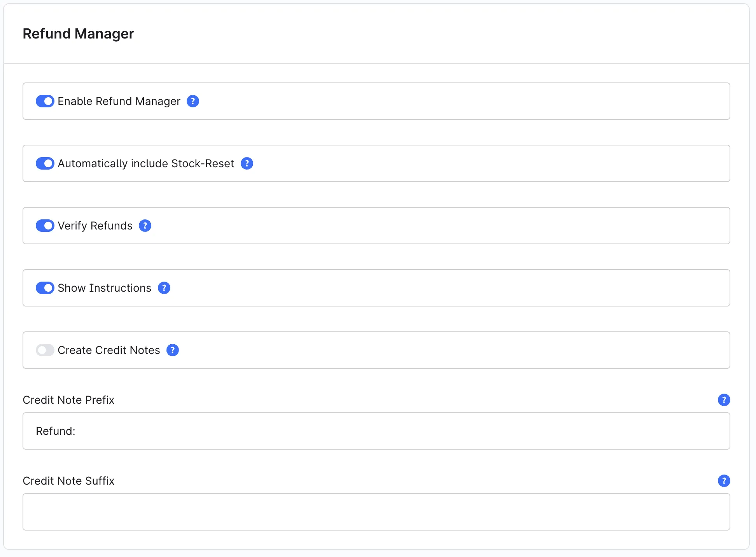Click the 'Show Instructions' label text
This screenshot has width=756, height=557.
[105, 288]
